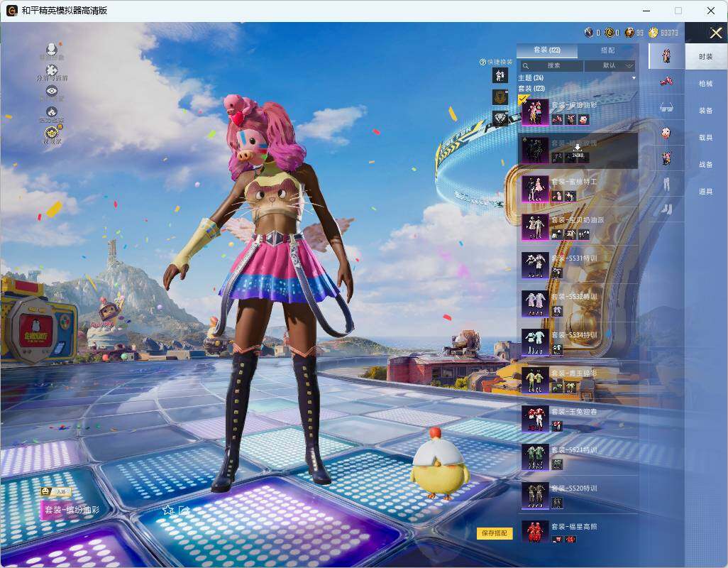Select the shoes subcategory icon
The width and height of the screenshot is (728, 568).
666,210
